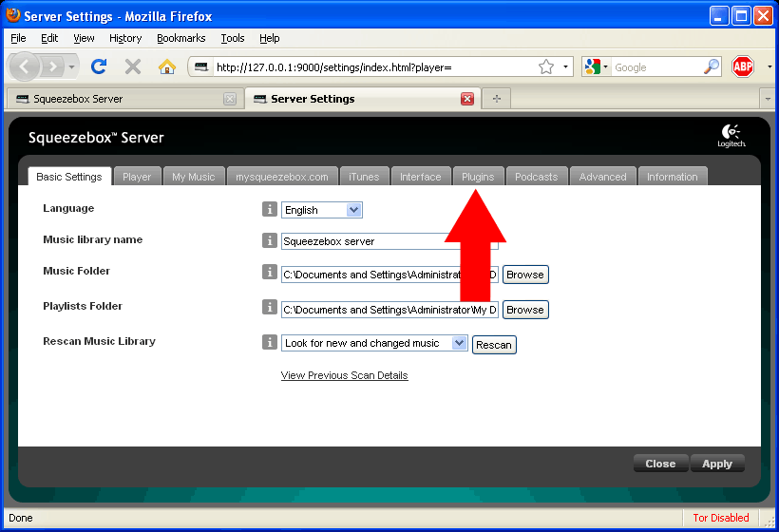The width and height of the screenshot is (779, 532).
Task: Open the File menu
Action: pyautogui.click(x=18, y=38)
